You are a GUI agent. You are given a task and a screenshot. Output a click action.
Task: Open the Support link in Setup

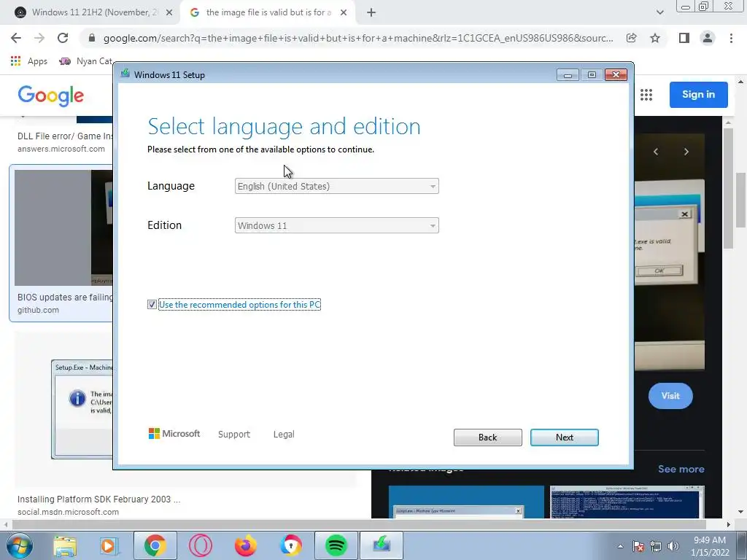coord(234,435)
